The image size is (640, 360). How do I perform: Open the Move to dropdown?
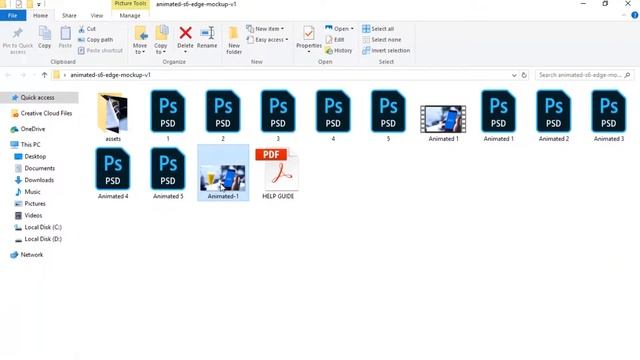[x=140, y=40]
